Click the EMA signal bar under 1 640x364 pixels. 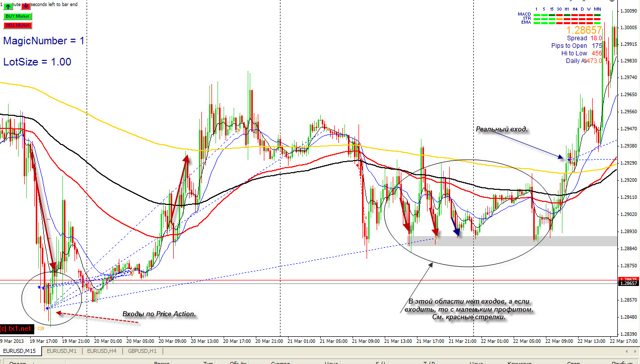click(537, 23)
